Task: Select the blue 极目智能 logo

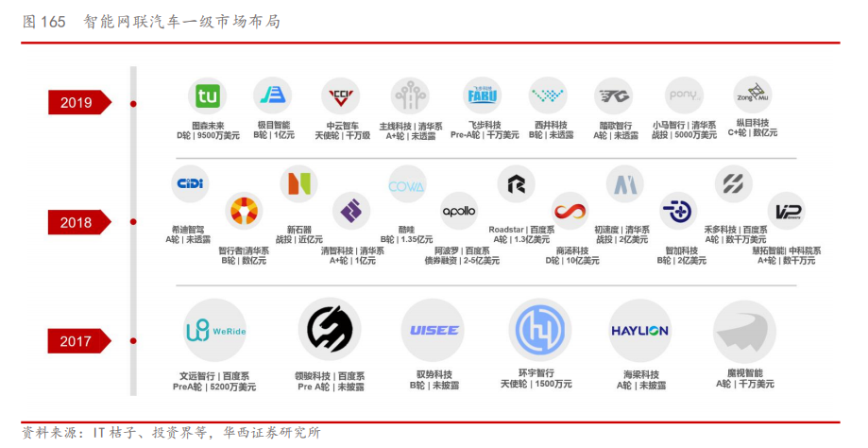Action: (273, 95)
